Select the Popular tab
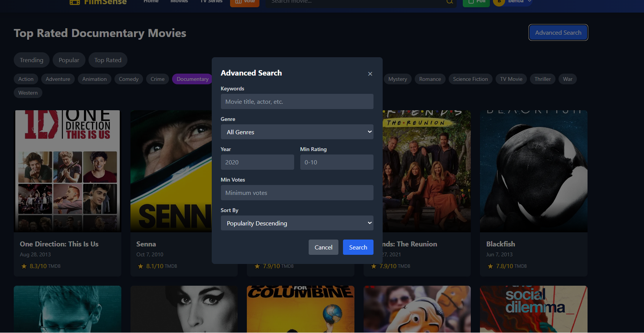 pos(69,60)
